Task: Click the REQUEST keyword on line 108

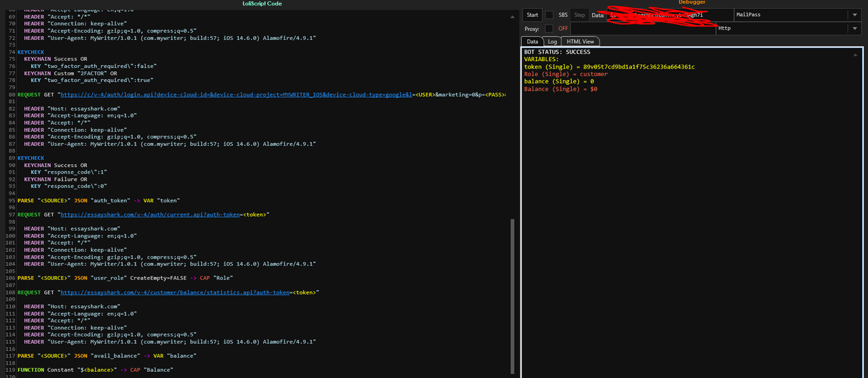Action: click(x=28, y=292)
